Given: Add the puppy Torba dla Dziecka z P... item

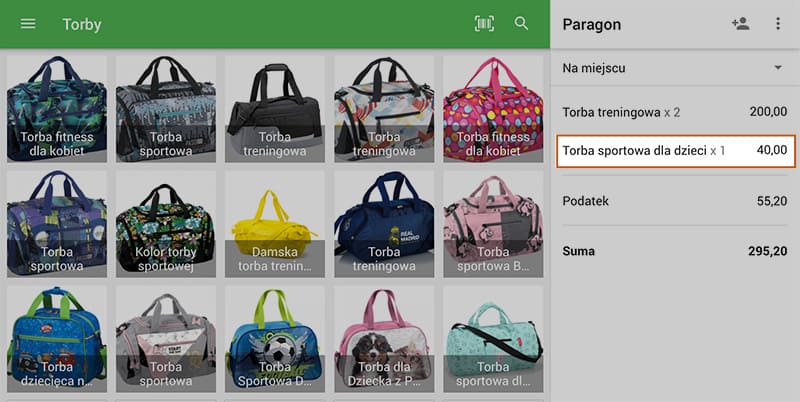Looking at the screenshot, I should tap(384, 339).
